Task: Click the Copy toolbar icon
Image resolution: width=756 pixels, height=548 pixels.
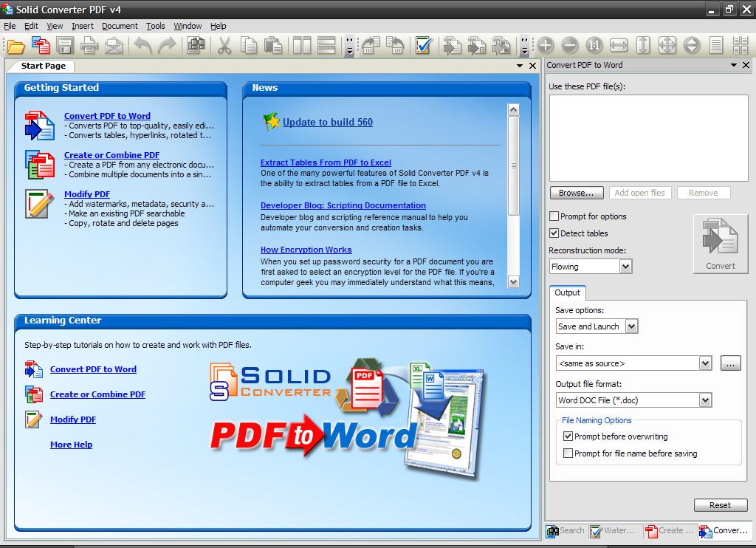Action: click(249, 46)
